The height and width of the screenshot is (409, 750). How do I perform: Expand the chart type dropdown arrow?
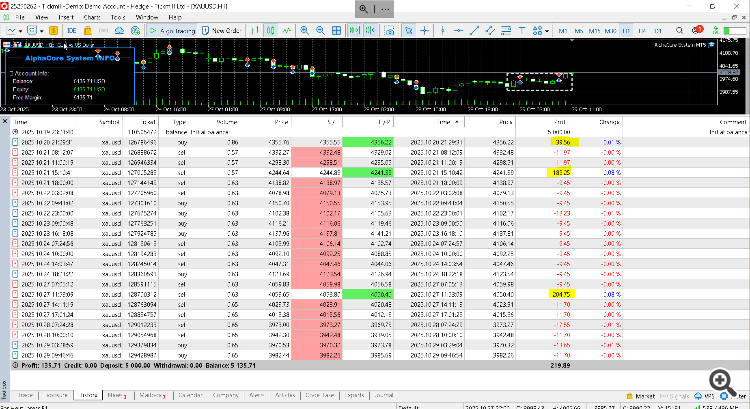[20, 31]
